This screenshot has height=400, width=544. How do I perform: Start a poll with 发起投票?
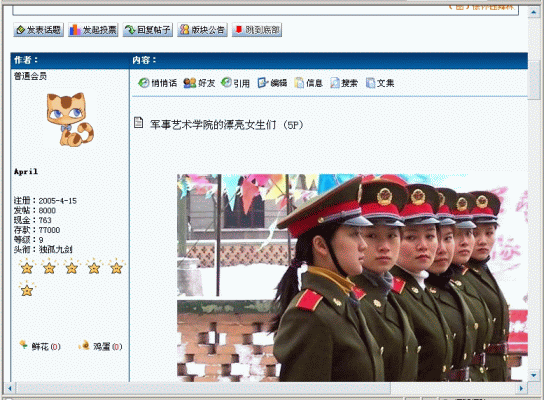pyautogui.click(x=93, y=30)
